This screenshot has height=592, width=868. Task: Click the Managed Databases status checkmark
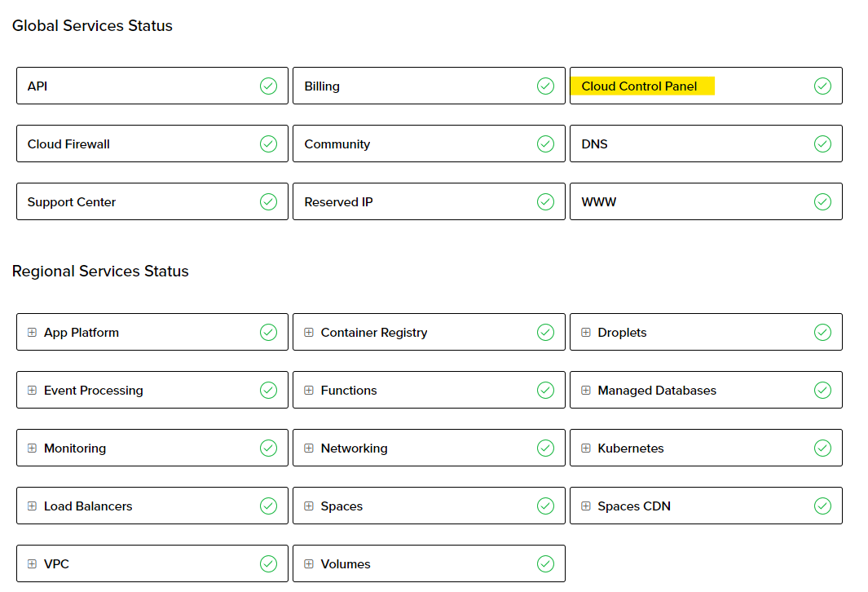[x=822, y=390]
